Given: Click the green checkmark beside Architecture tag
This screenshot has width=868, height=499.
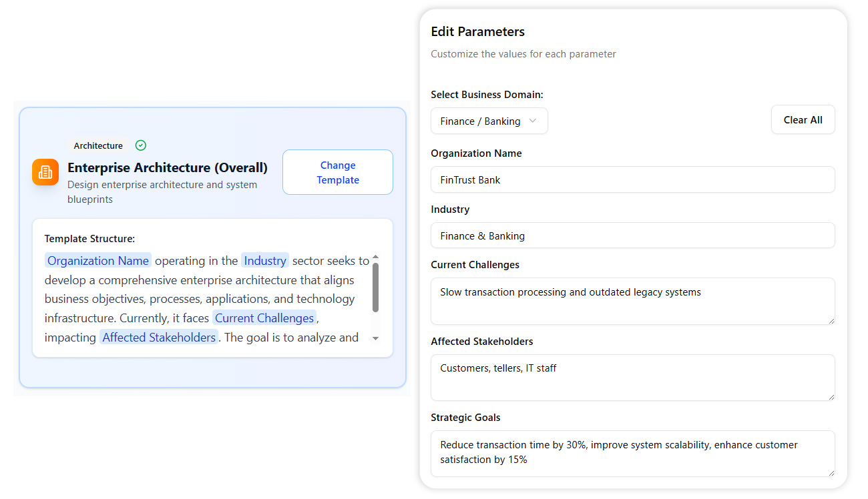Looking at the screenshot, I should (140, 145).
